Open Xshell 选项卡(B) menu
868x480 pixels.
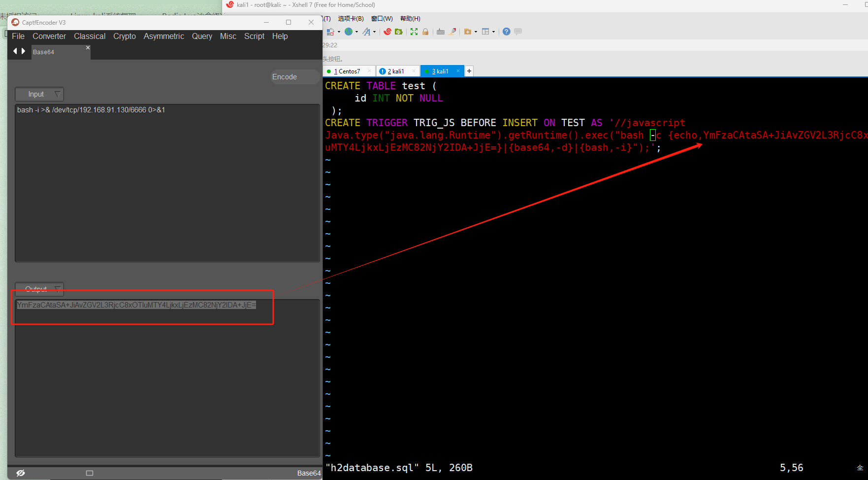click(351, 18)
